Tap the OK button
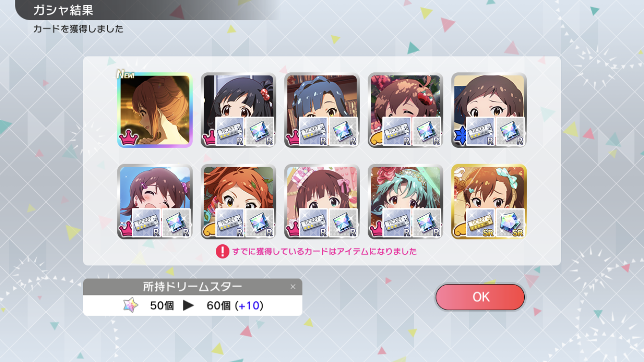 point(480,297)
